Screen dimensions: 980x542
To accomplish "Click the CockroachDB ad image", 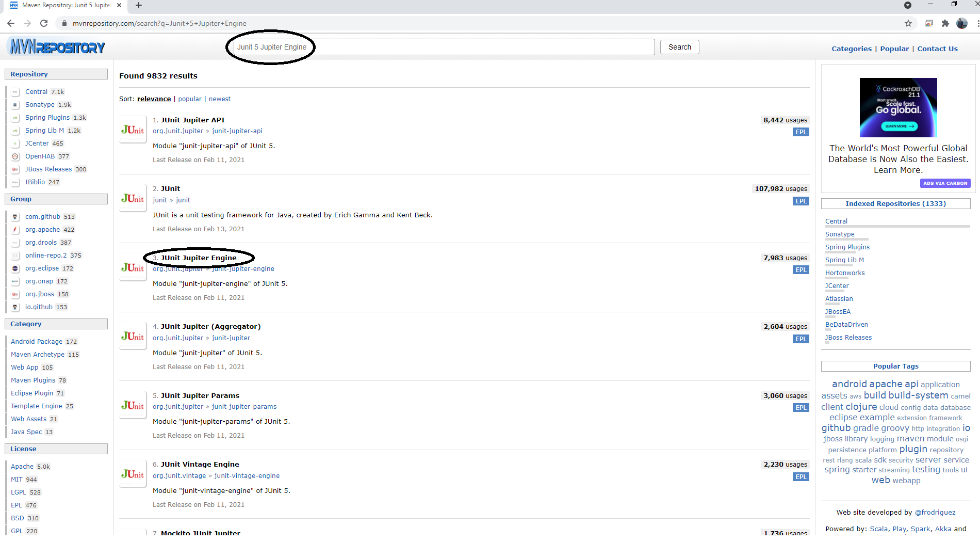I will [898, 107].
